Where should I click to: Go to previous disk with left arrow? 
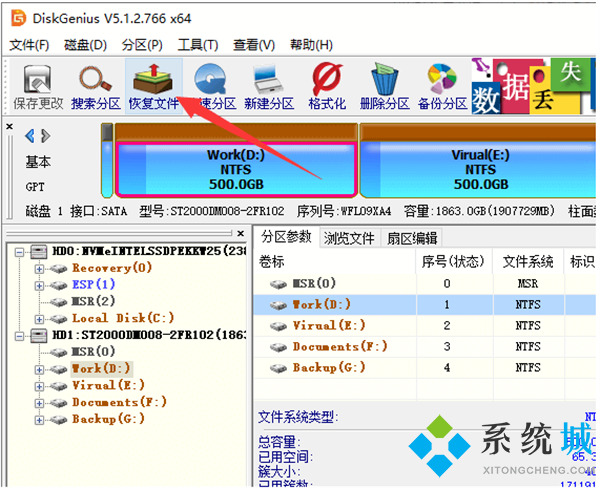point(30,136)
